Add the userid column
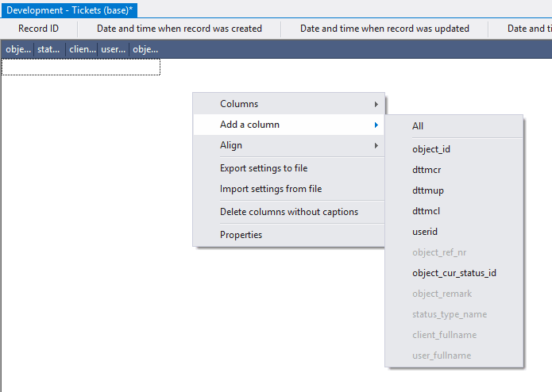 (425, 232)
